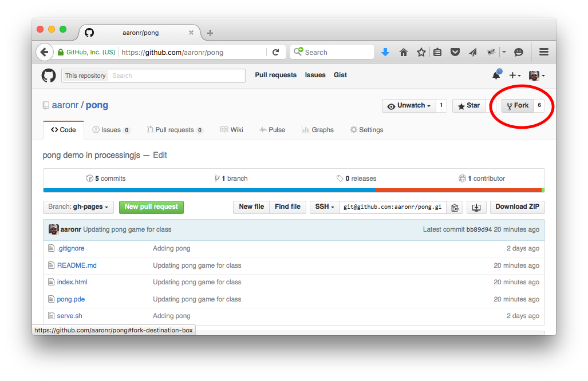Star the pong repository
The height and width of the screenshot is (381, 588).
(x=469, y=106)
